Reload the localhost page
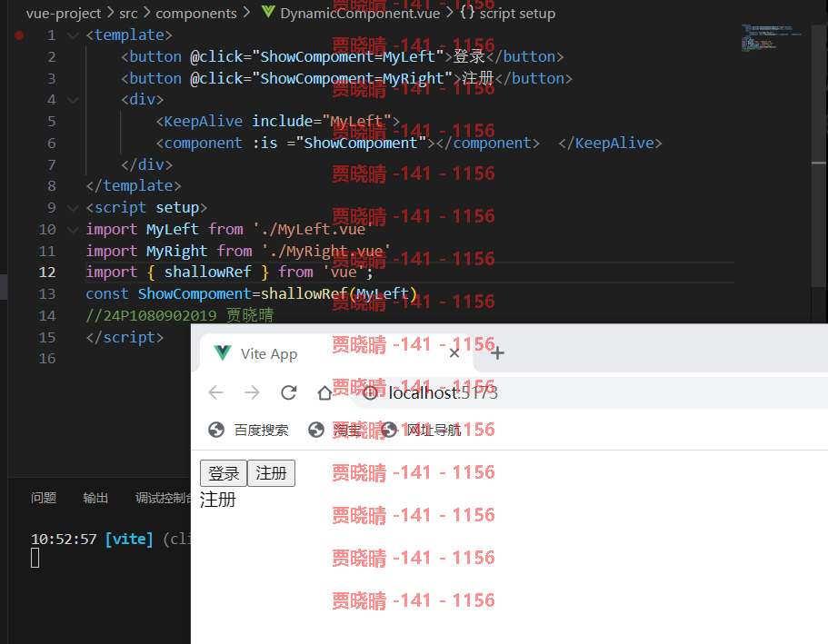The image size is (828, 644). pos(288,392)
